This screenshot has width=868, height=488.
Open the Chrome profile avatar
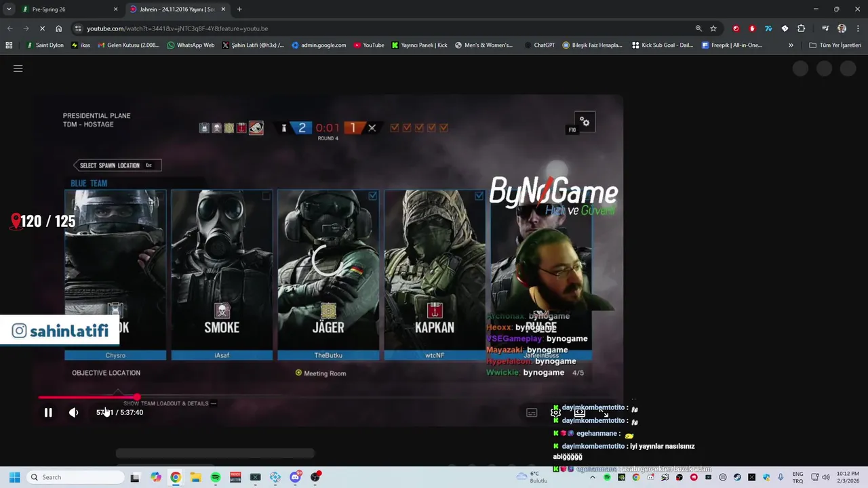click(842, 28)
